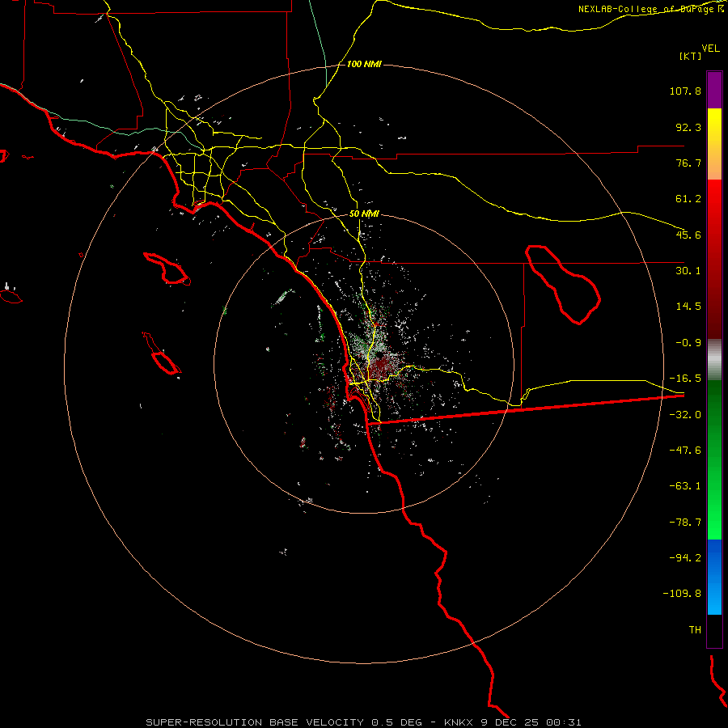Screen dimensions: 728x728
Task: Click the 45.6 velocity legend value
Action: click(688, 235)
